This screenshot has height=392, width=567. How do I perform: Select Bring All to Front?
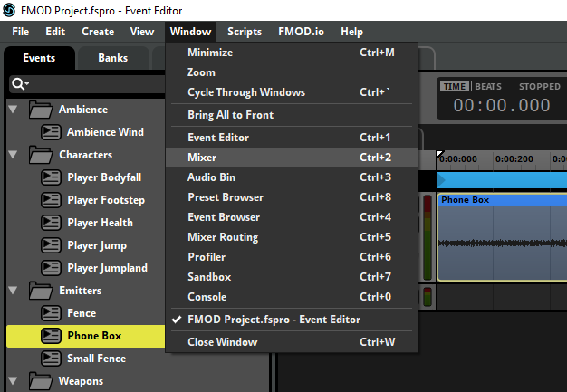pyautogui.click(x=292, y=115)
